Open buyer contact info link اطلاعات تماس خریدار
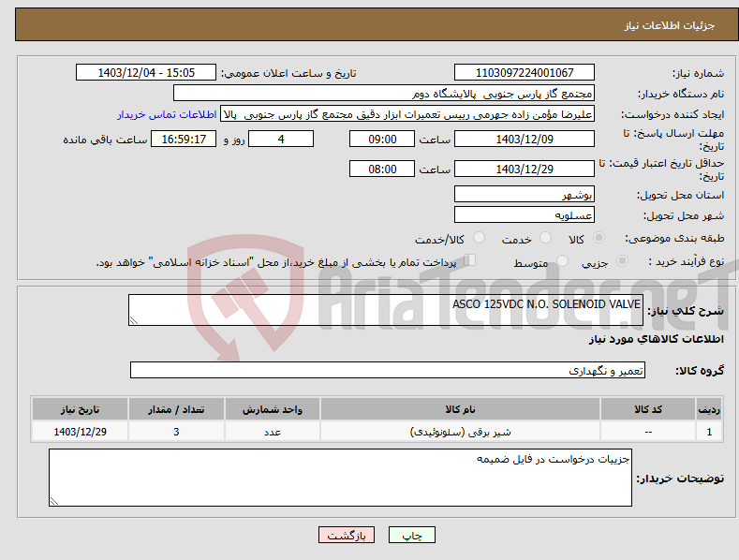 [x=167, y=114]
